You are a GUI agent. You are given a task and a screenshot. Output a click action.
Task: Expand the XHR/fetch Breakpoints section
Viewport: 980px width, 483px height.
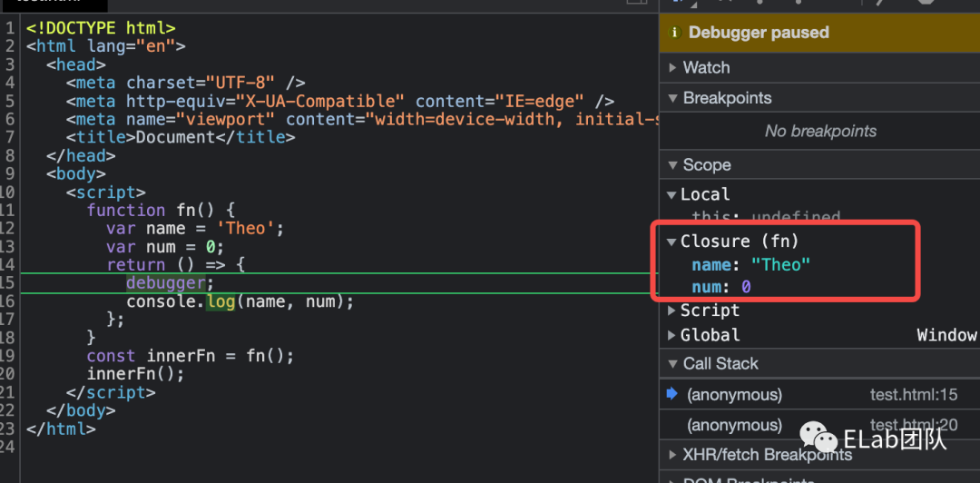tap(672, 454)
